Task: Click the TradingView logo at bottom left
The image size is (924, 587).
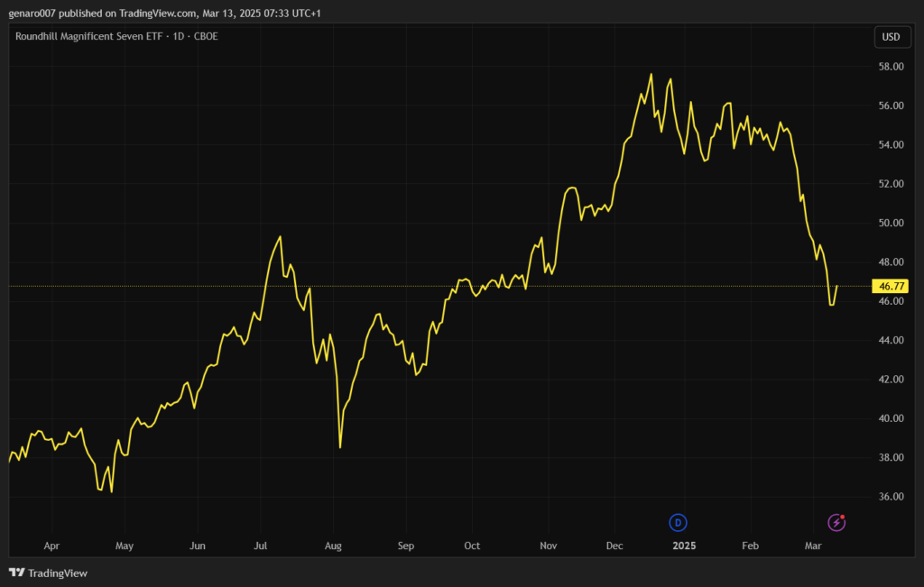Action: (x=48, y=573)
